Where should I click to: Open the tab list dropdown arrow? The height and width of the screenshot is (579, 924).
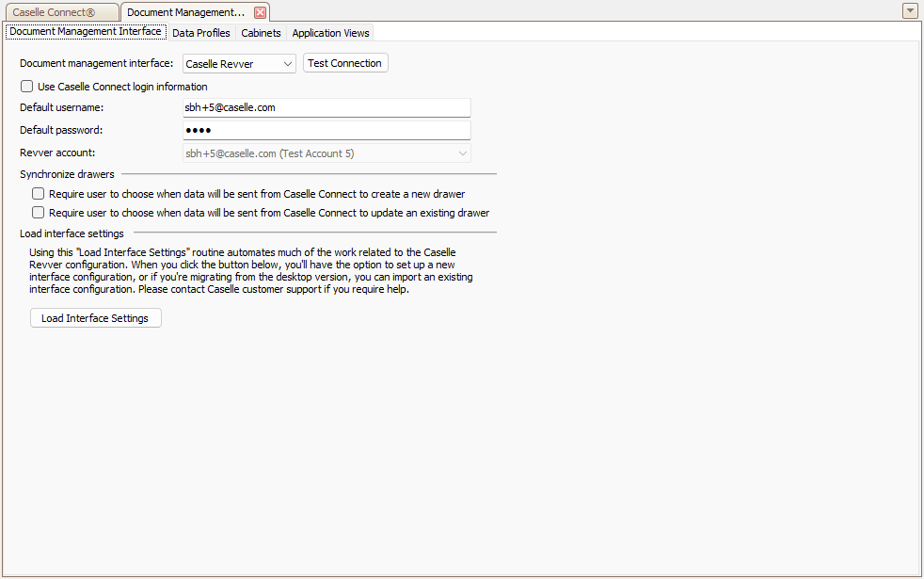[x=910, y=10]
